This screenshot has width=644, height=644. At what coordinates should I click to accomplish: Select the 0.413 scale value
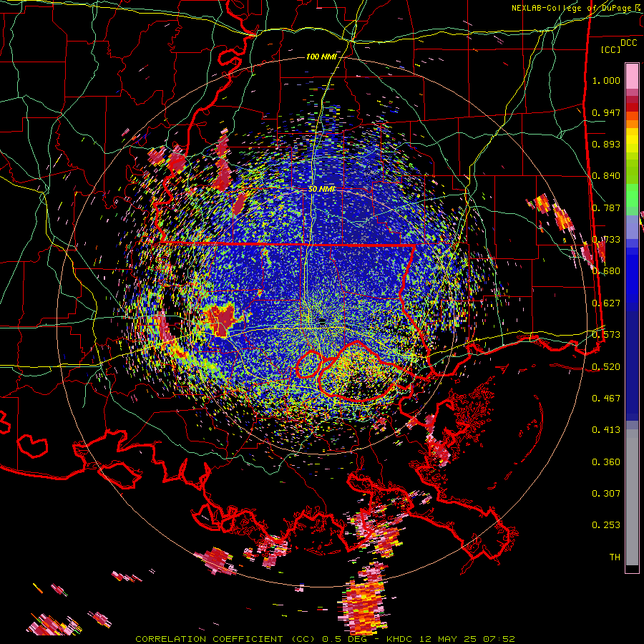(606, 429)
